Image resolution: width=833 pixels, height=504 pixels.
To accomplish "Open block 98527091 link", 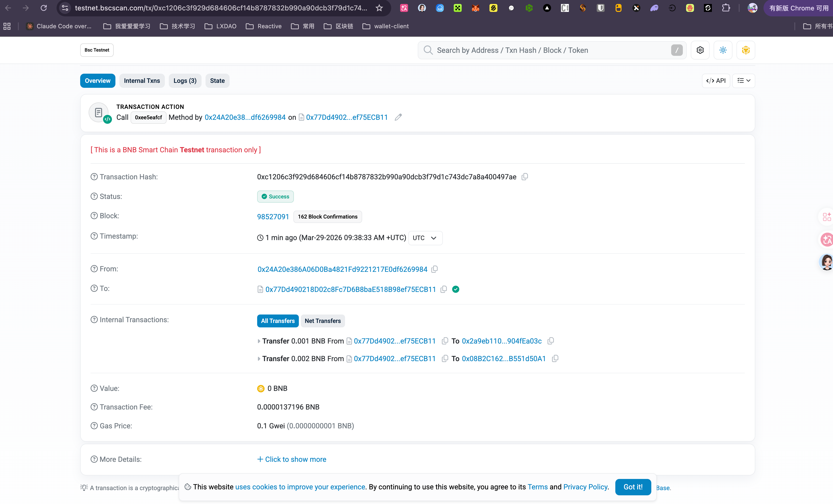I will click(x=273, y=217).
